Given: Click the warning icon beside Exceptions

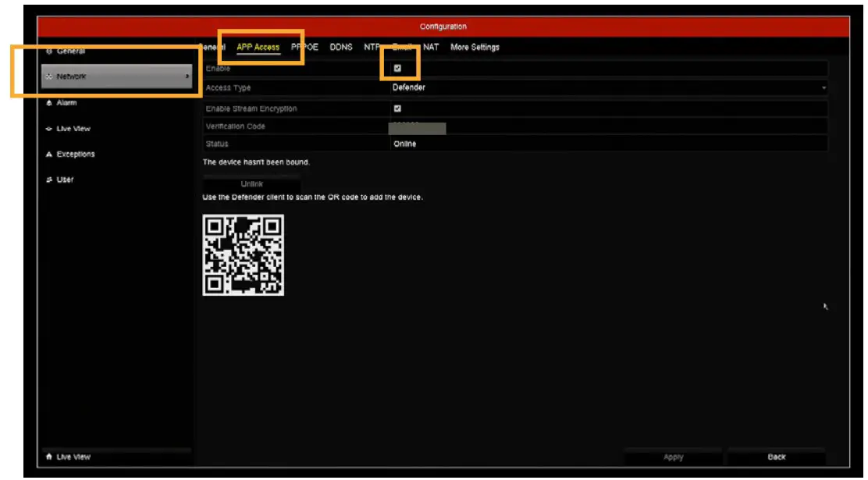Looking at the screenshot, I should click(x=49, y=154).
